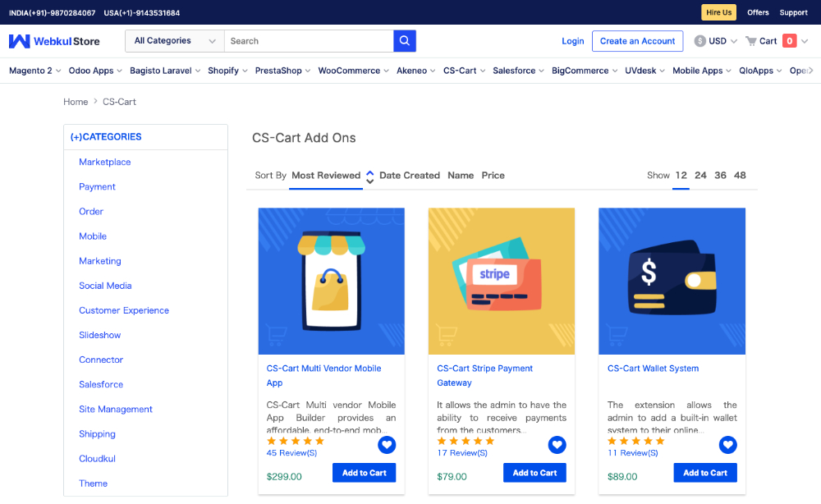Click the Login link
This screenshot has width=821, height=504.
pyautogui.click(x=573, y=41)
